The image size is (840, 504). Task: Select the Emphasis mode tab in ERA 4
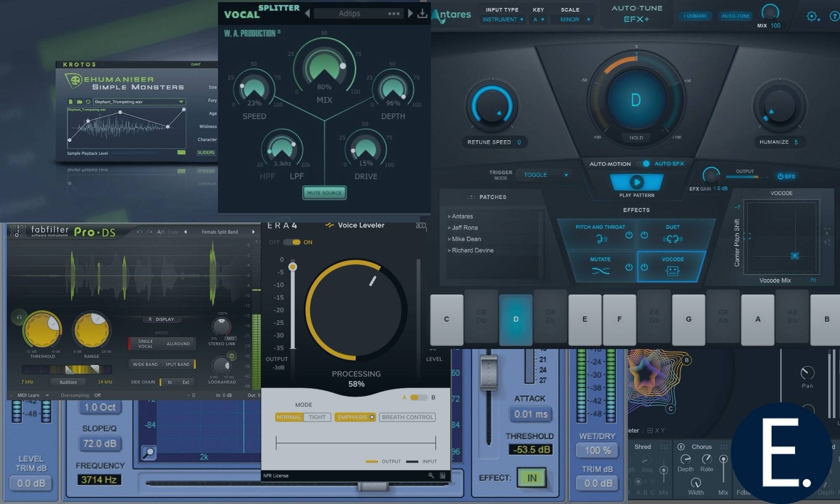pyautogui.click(x=354, y=416)
